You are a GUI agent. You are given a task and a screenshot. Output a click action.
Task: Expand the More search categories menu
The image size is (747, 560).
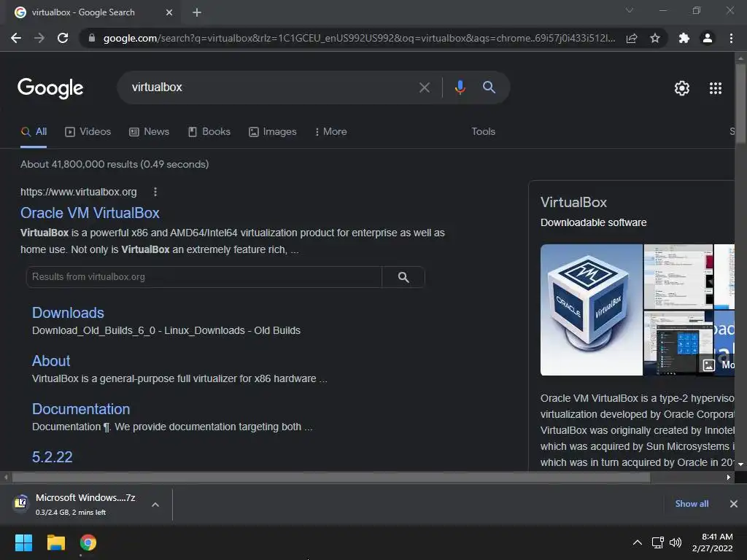pos(330,132)
